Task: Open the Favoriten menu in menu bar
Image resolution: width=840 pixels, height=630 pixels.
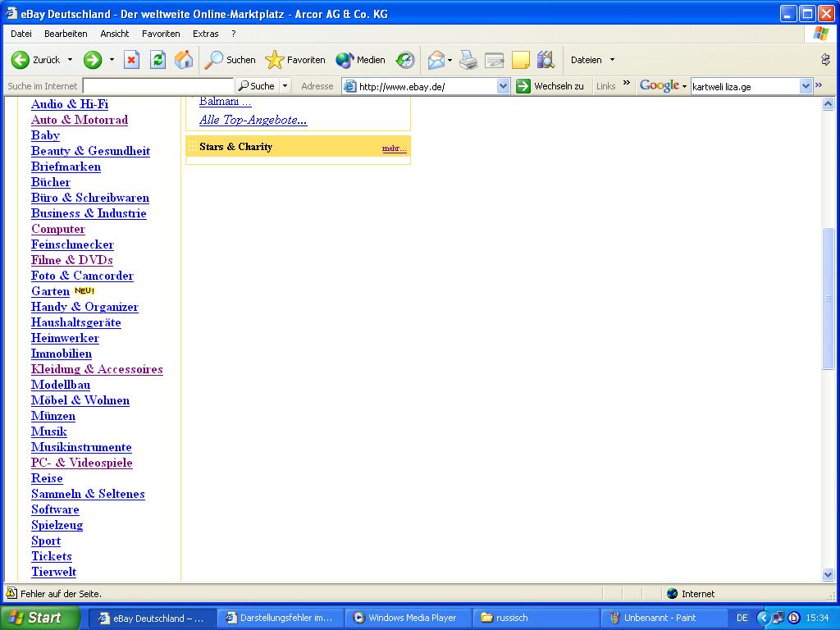Action: (161, 33)
